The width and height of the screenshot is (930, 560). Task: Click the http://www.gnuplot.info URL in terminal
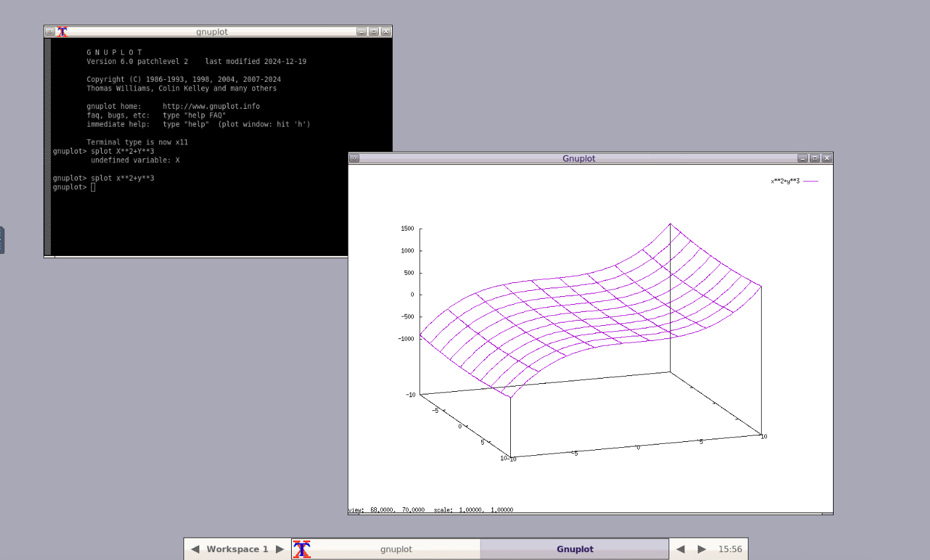pos(211,106)
